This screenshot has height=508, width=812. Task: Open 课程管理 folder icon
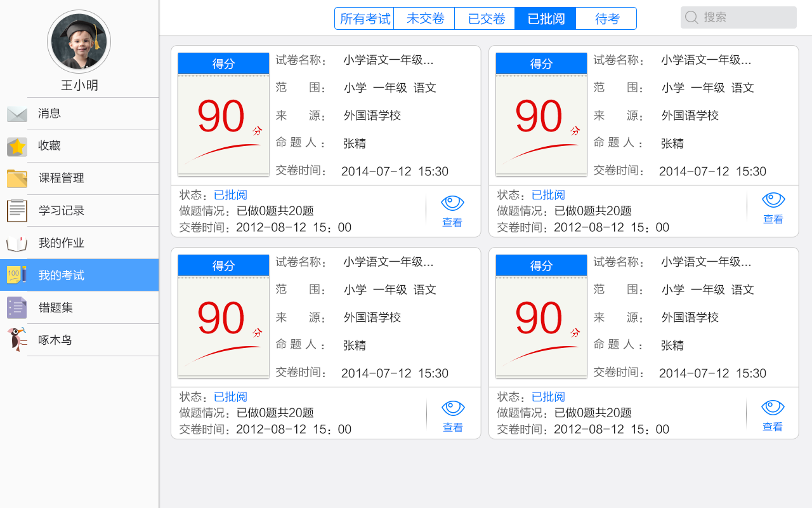point(16,178)
